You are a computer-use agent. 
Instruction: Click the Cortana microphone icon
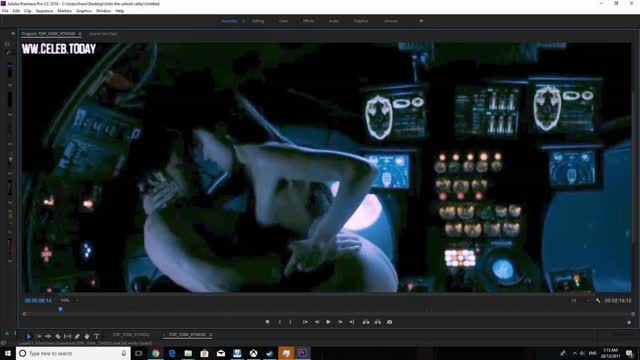(124, 353)
